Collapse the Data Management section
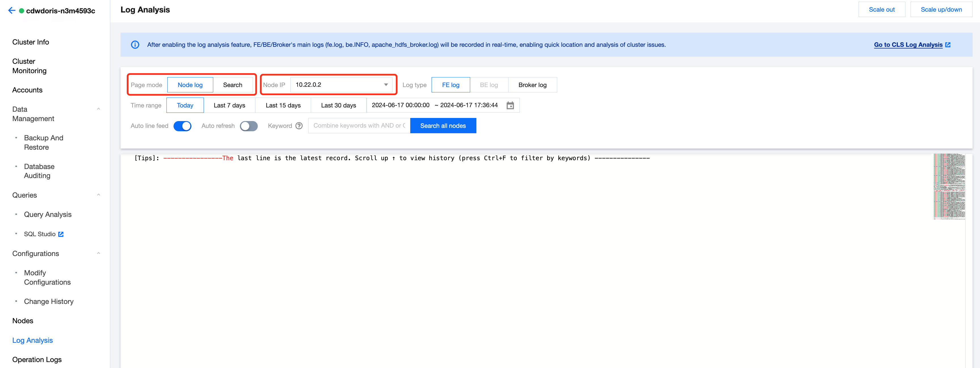The width and height of the screenshot is (980, 368). [98, 109]
